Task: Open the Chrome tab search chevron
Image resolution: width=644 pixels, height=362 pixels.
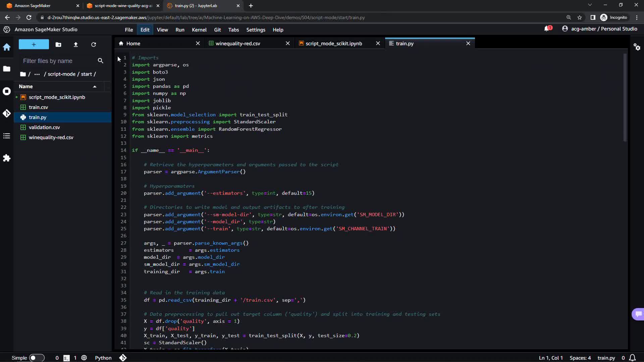Action: tap(590, 5)
